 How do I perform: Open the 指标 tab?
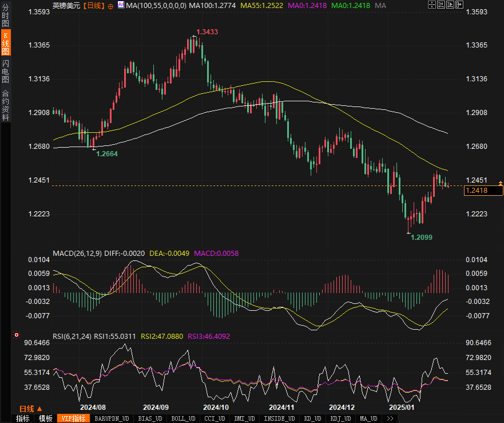pyautogui.click(x=23, y=418)
